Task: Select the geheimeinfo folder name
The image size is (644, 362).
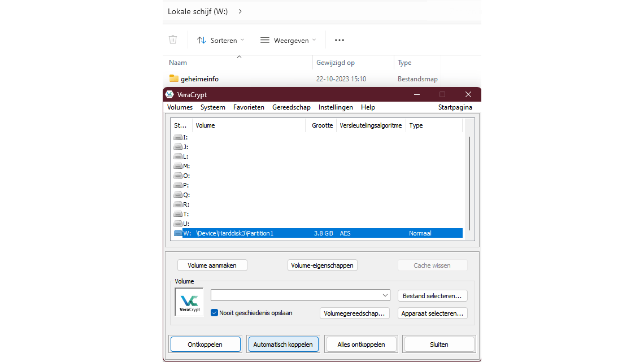Action: [199, 79]
